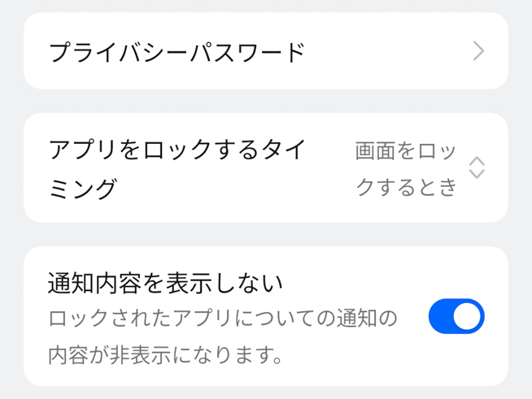
Task: Tap the ミング second line of timing label
Action: click(82, 188)
